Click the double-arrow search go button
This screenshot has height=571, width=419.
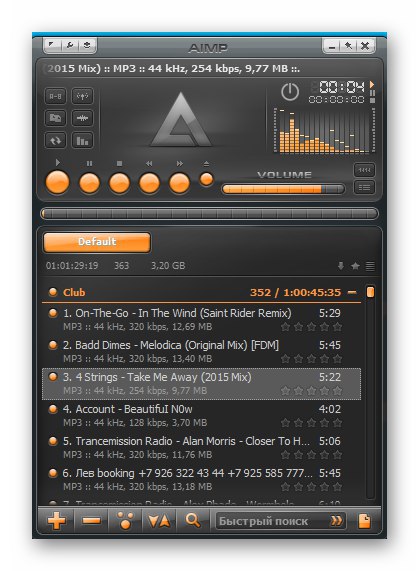[x=336, y=521]
